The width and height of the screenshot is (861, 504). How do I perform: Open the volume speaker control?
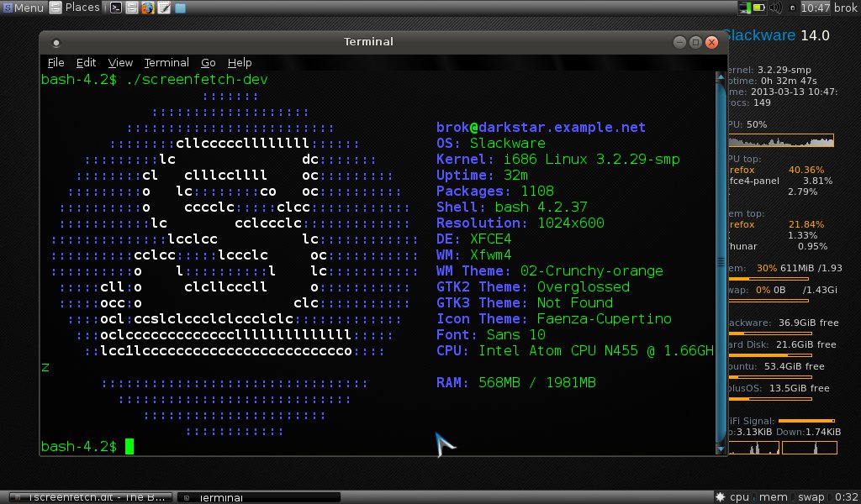point(776,8)
